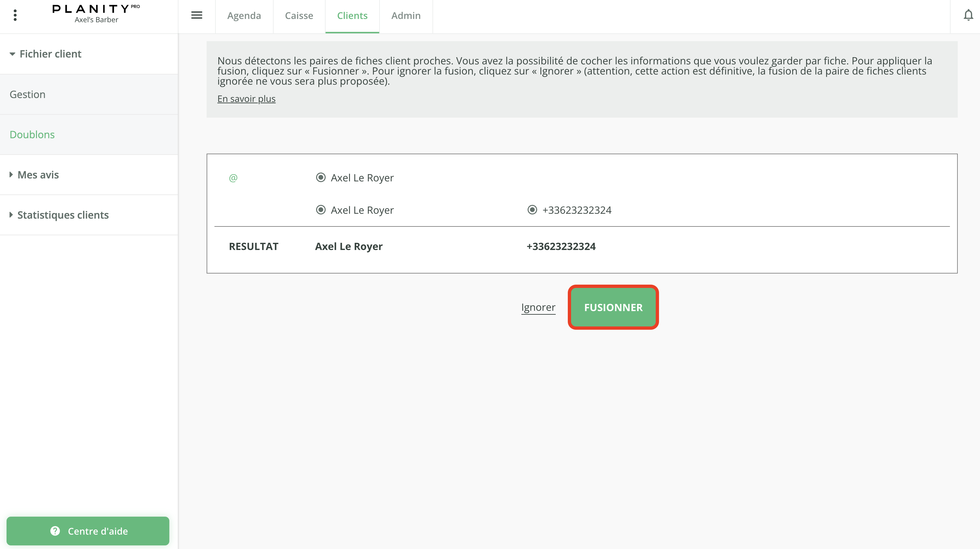Select Doublons in the sidebar
This screenshot has height=549, width=980.
32,135
